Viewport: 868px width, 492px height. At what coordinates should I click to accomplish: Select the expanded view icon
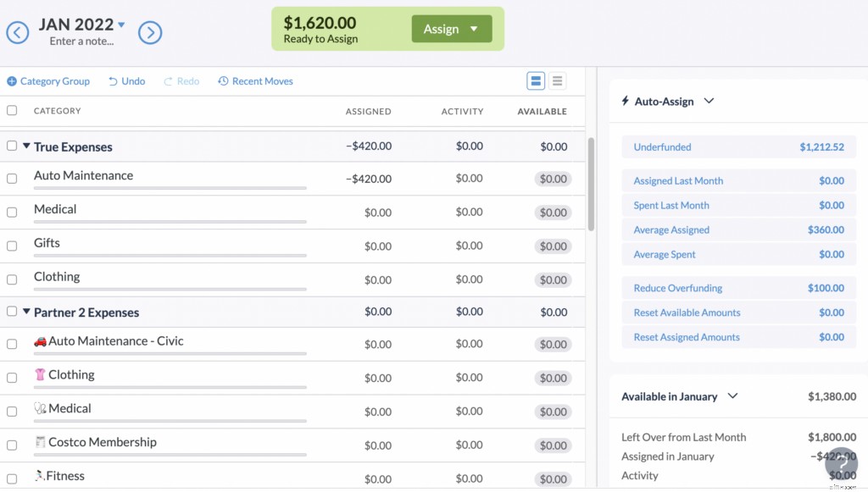click(x=536, y=81)
